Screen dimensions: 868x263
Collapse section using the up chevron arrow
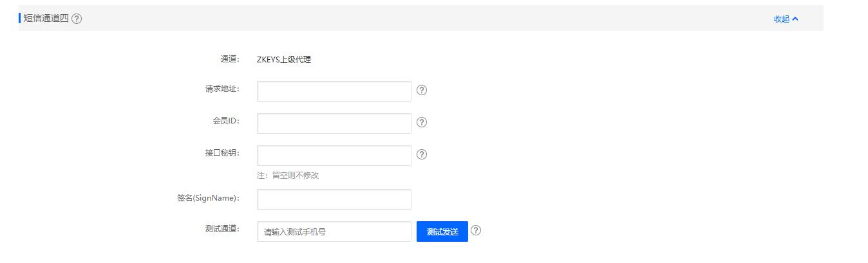tap(795, 19)
